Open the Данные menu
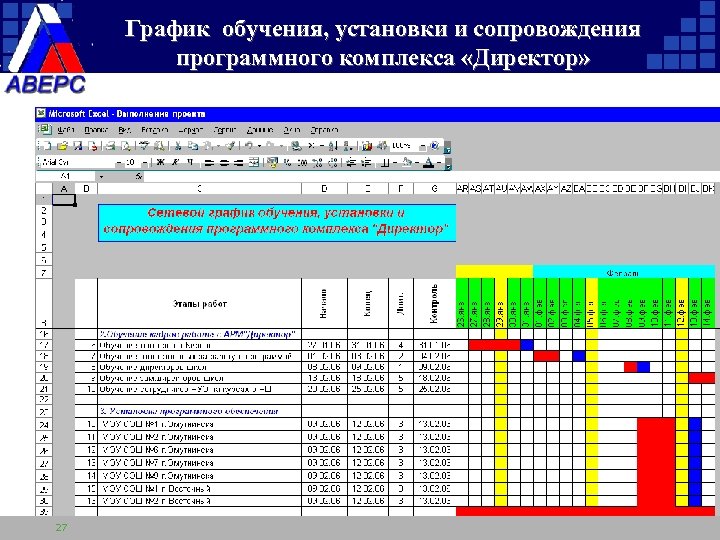The width and height of the screenshot is (720, 540). pyautogui.click(x=260, y=130)
